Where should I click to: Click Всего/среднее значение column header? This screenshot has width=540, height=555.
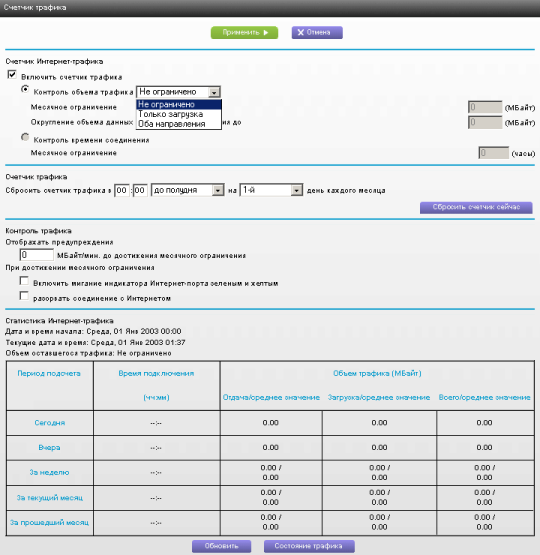coord(485,397)
